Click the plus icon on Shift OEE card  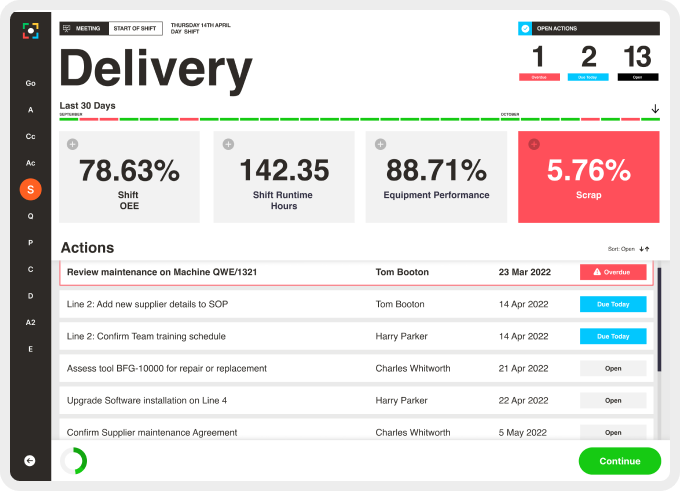72,145
